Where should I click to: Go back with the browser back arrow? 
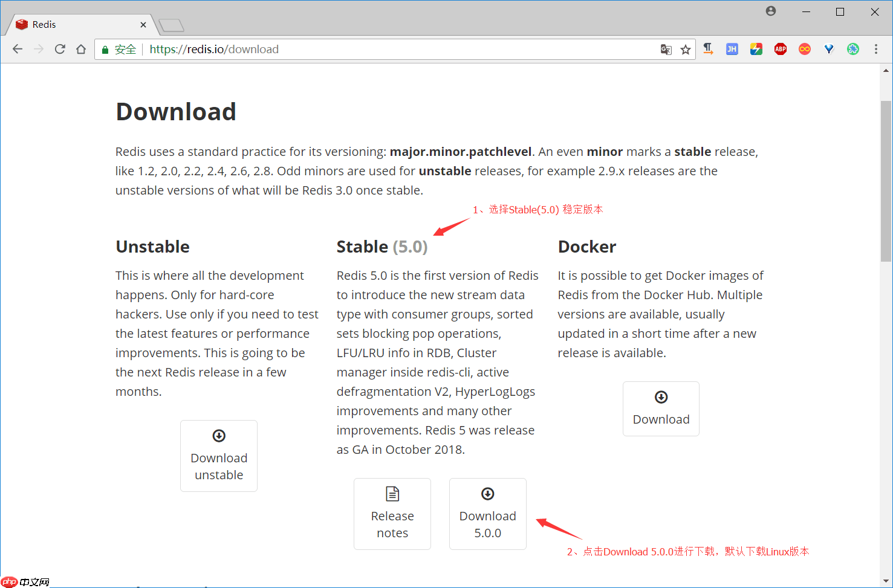point(18,49)
